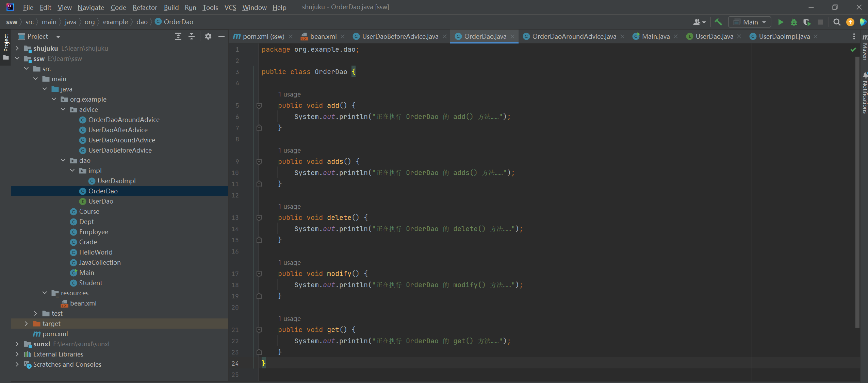Screen dimensions: 868x383
Task: Click Expand All in Project panel
Action: (178, 36)
